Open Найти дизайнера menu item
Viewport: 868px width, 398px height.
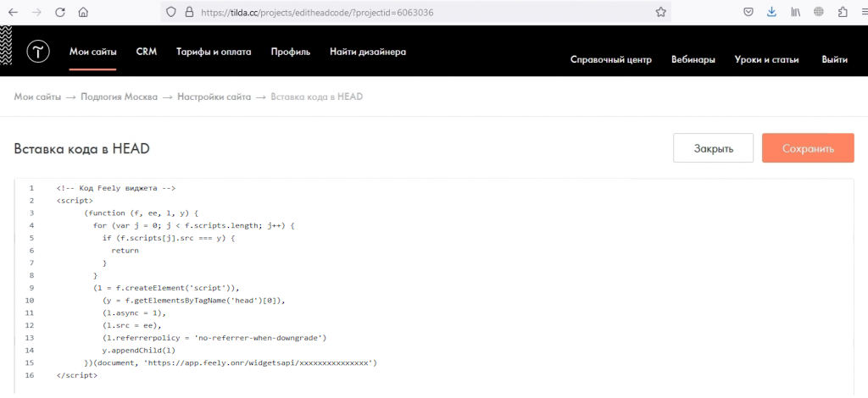pyautogui.click(x=368, y=52)
